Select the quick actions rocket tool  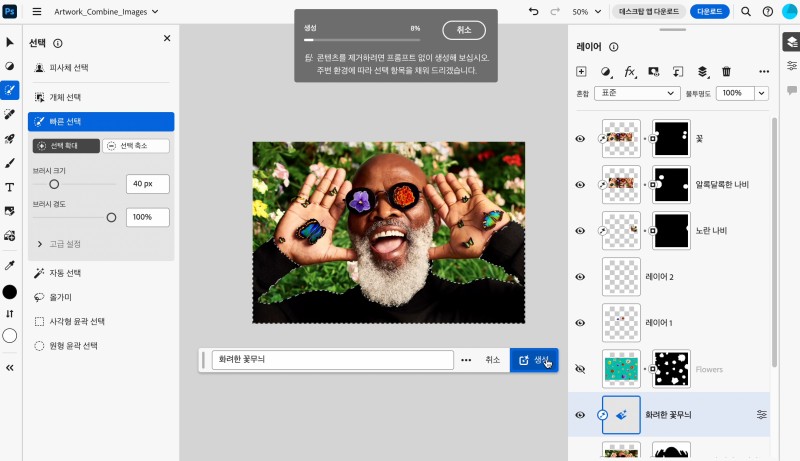click(10, 139)
